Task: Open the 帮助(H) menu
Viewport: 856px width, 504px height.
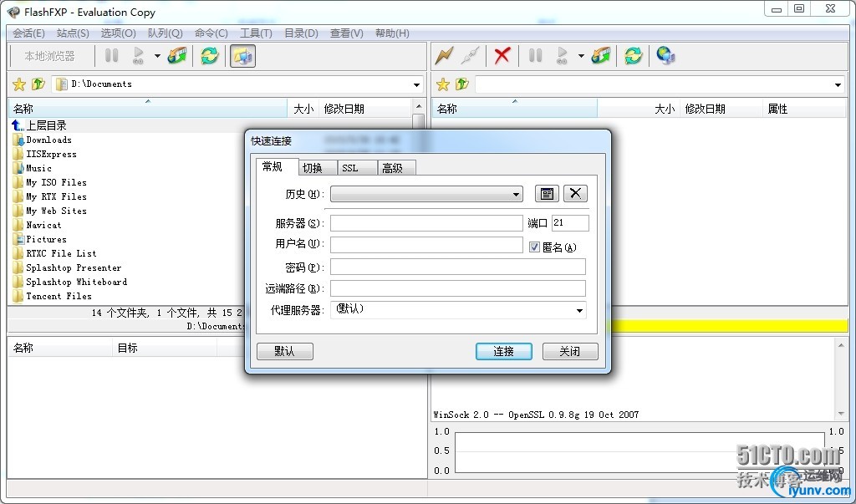Action: pyautogui.click(x=393, y=33)
